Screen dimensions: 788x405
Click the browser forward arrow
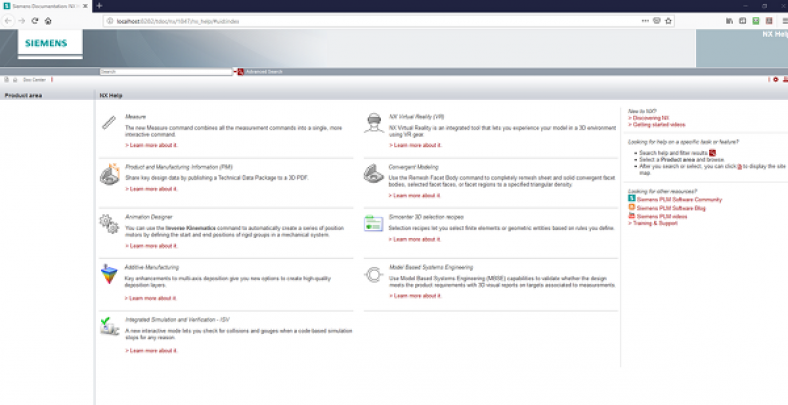tap(22, 21)
